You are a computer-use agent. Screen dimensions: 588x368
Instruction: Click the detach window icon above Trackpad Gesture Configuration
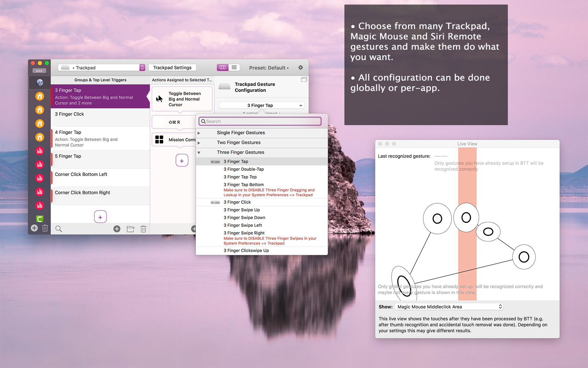[x=304, y=80]
